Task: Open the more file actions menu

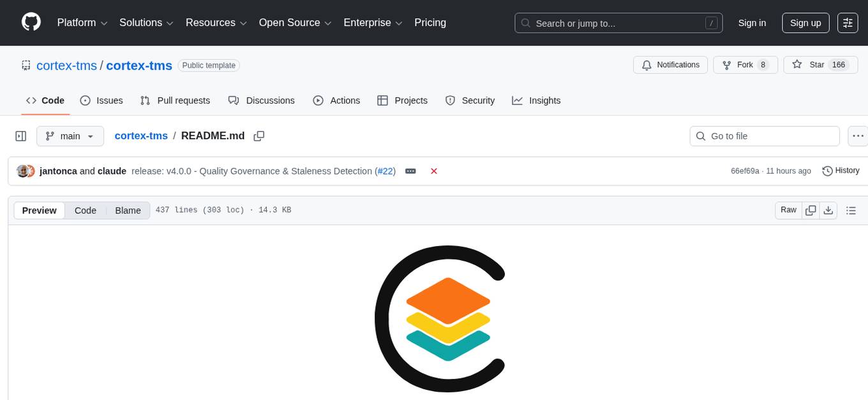Action: click(x=858, y=136)
